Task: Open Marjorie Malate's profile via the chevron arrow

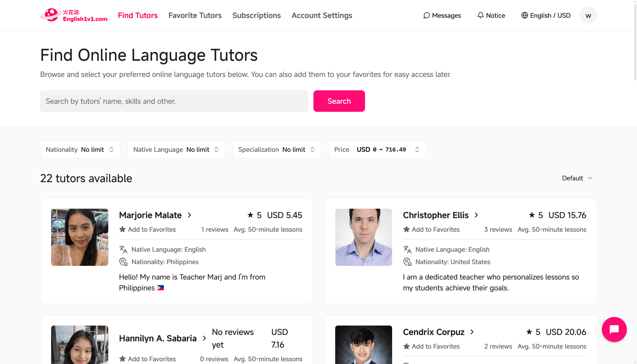Action: coord(189,215)
